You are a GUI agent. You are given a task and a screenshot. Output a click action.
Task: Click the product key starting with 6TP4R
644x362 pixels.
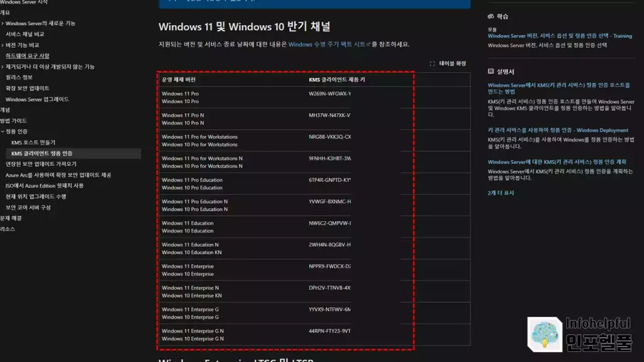point(330,180)
